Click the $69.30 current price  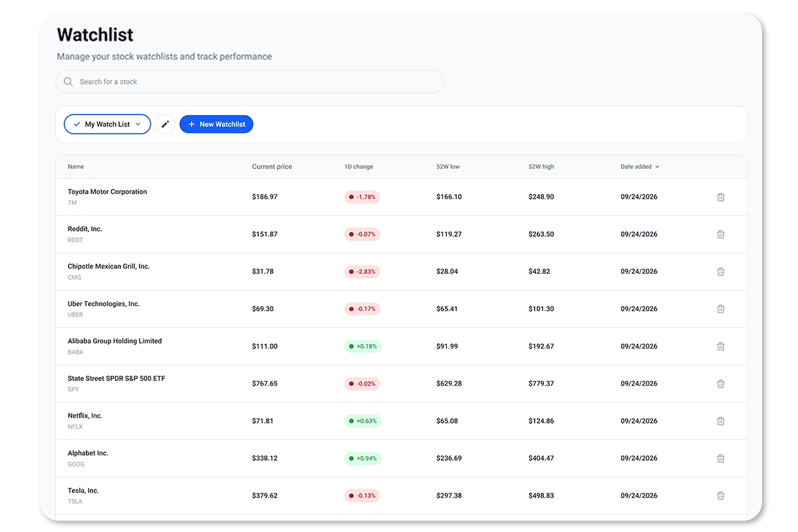[263, 309]
